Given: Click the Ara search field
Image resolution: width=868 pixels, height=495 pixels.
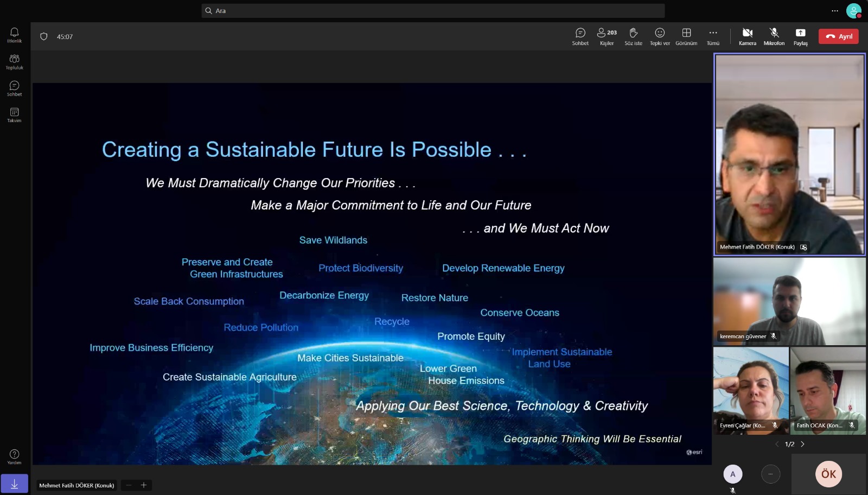Looking at the screenshot, I should [x=433, y=11].
